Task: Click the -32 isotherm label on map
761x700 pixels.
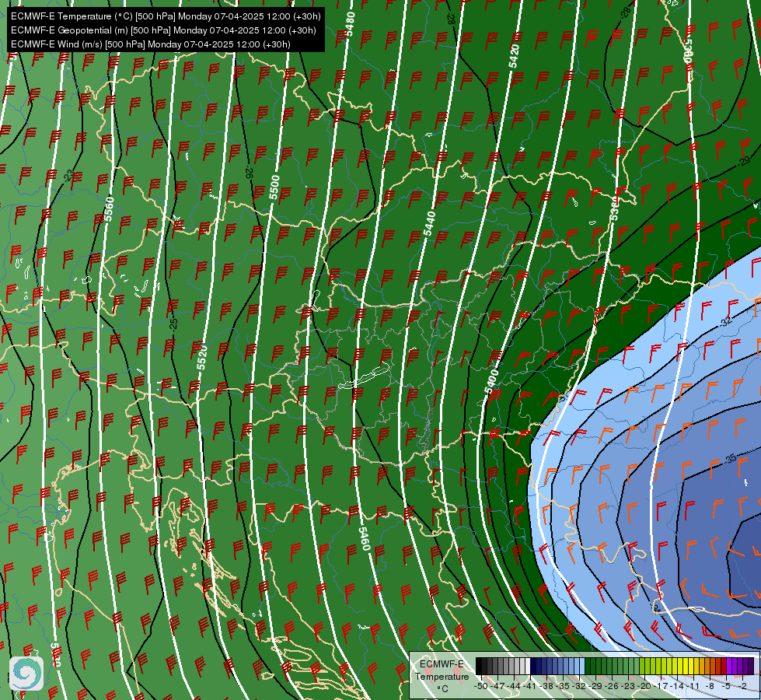Action: tap(725, 321)
